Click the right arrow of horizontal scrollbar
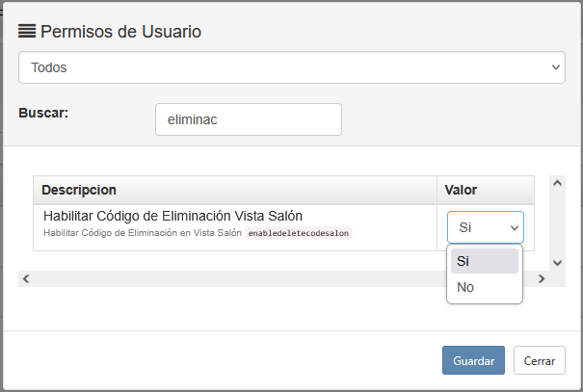The height and width of the screenshot is (392, 583). click(x=542, y=278)
